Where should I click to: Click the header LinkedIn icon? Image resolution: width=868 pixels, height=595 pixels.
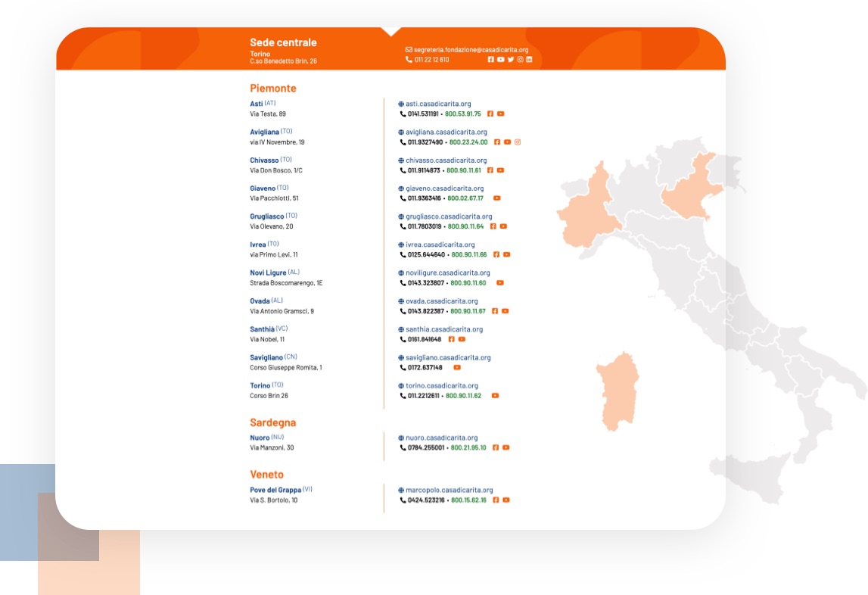point(529,60)
